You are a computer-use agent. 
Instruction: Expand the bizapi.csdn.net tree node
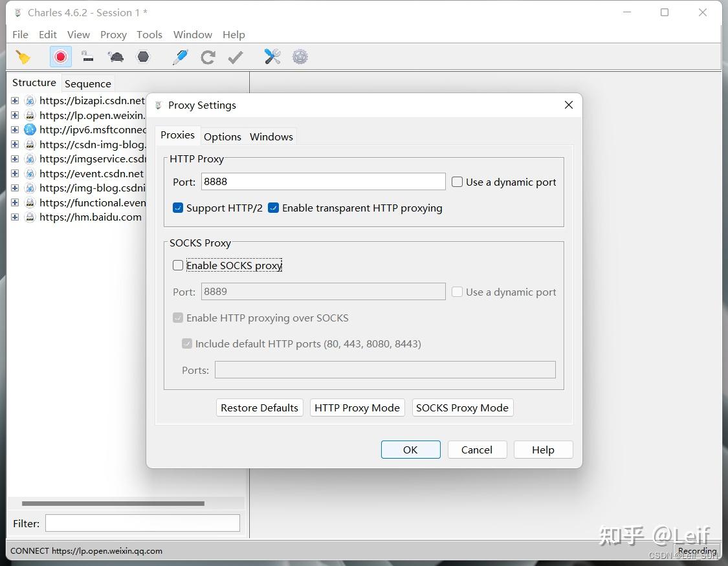15,101
